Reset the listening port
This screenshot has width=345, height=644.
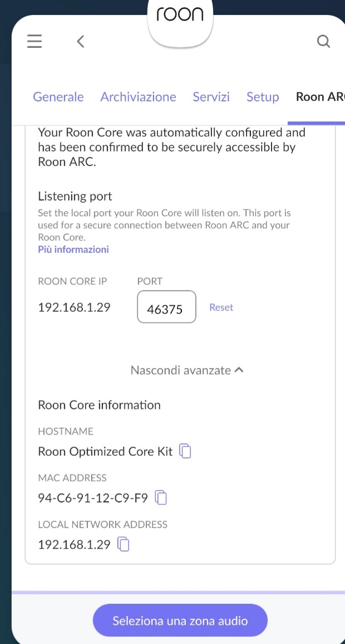coord(221,308)
